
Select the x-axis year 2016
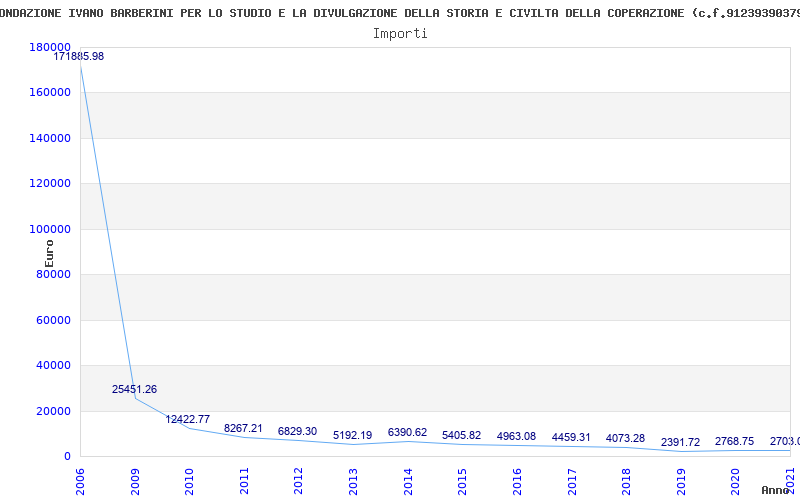tap(517, 481)
